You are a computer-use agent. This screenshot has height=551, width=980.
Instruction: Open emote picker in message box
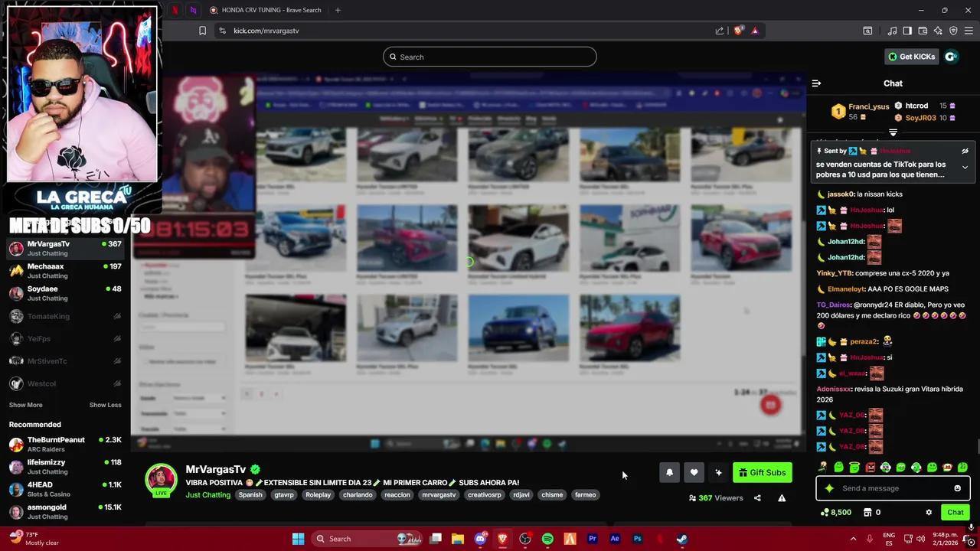(x=957, y=488)
